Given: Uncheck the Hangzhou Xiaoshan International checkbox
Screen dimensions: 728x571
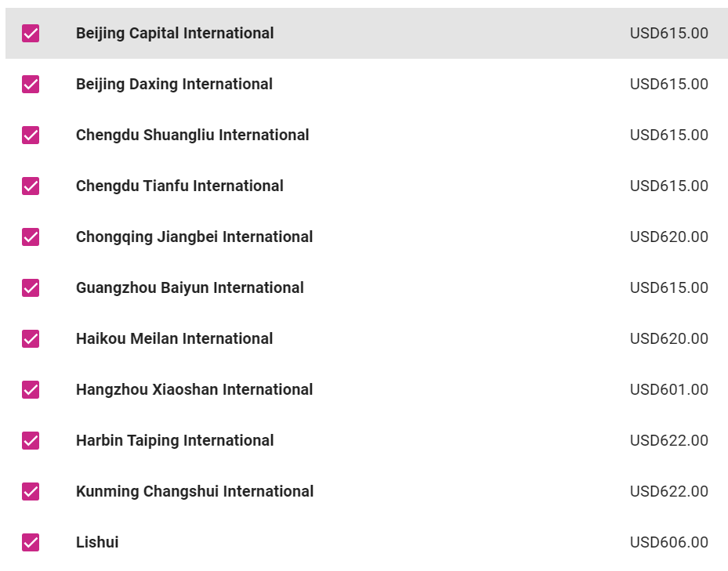Looking at the screenshot, I should (x=31, y=389).
